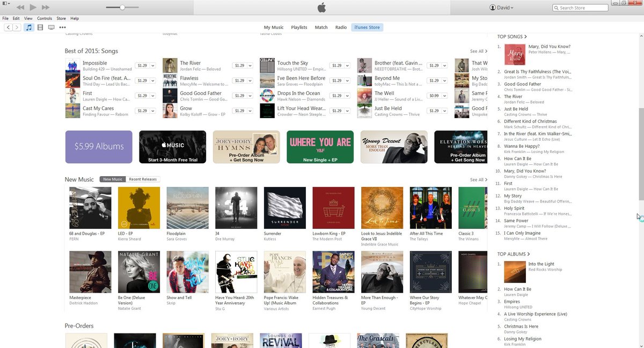The image size is (644, 348).
Task: Open the Help menu
Action: coord(75,18)
